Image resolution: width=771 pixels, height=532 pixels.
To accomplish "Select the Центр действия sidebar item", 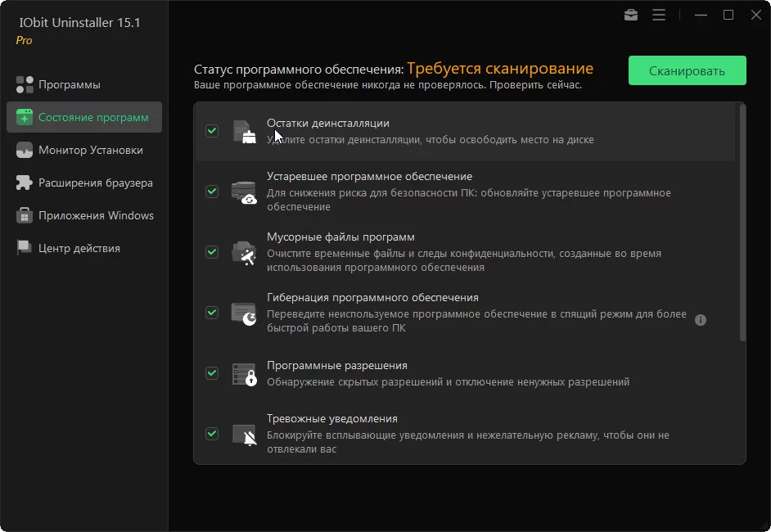I will [x=79, y=248].
